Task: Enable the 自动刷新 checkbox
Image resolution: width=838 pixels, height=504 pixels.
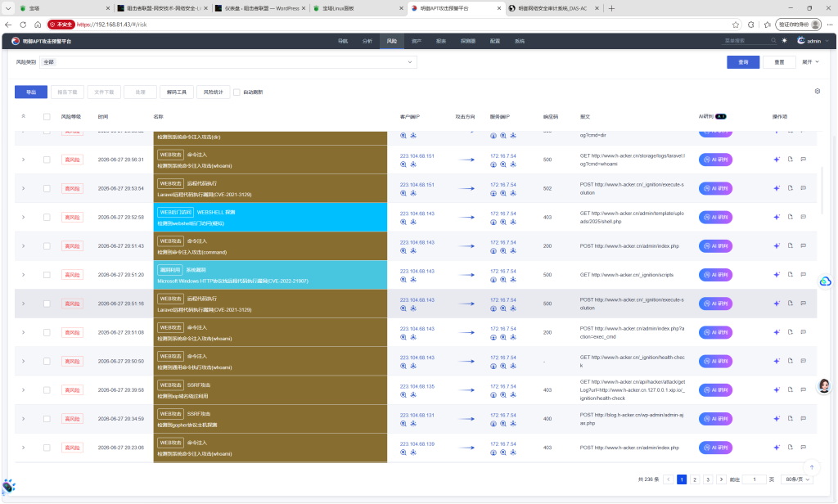Action: pos(237,92)
